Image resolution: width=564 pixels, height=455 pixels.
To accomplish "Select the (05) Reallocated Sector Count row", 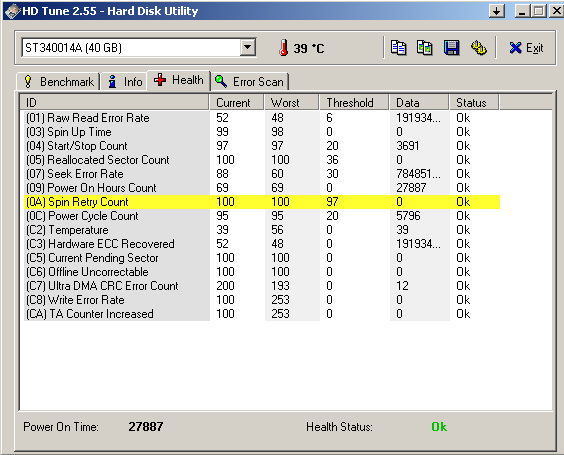I will (x=262, y=160).
